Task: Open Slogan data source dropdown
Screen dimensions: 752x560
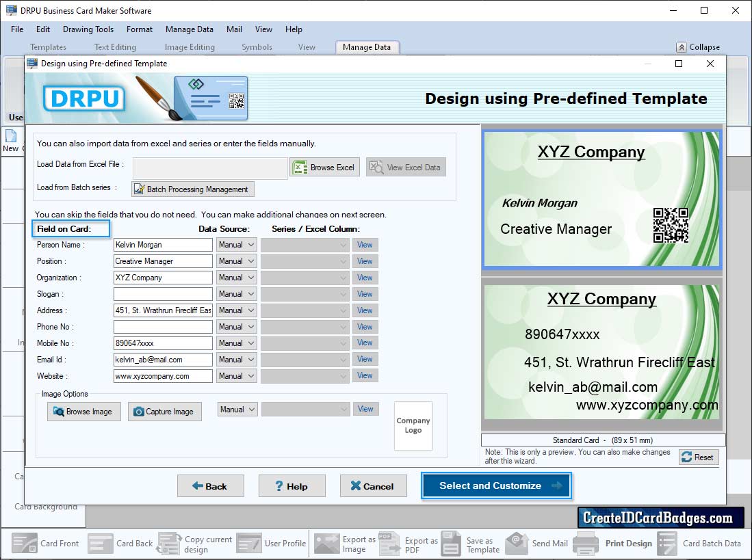Action: pyautogui.click(x=237, y=294)
